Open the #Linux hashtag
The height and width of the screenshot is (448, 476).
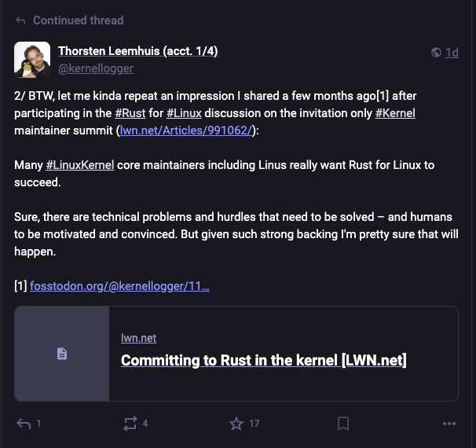coord(184,113)
